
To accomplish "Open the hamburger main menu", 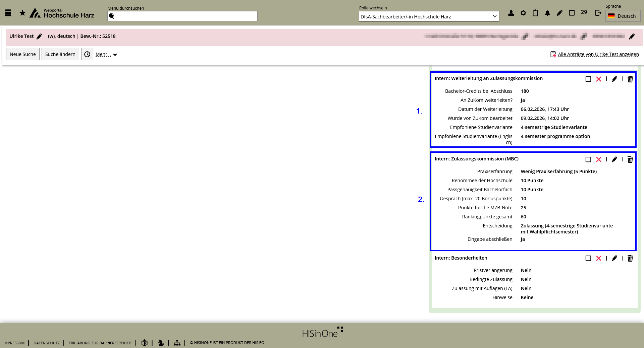I will (8, 13).
